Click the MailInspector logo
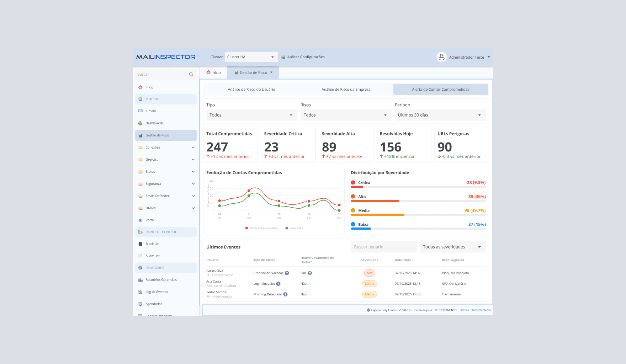Screen dimensions: 626x364 [x=166, y=57]
